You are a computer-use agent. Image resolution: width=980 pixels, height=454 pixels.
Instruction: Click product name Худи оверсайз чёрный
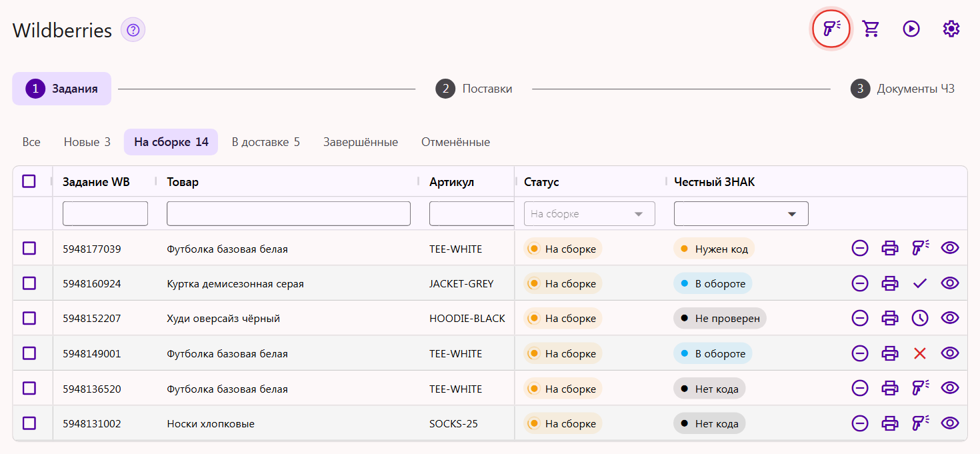pos(223,319)
